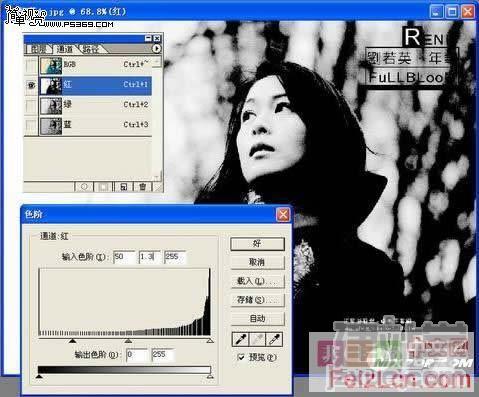The width and height of the screenshot is (479, 397).
Task: Collapse the channels palette window
Action: 149,39
